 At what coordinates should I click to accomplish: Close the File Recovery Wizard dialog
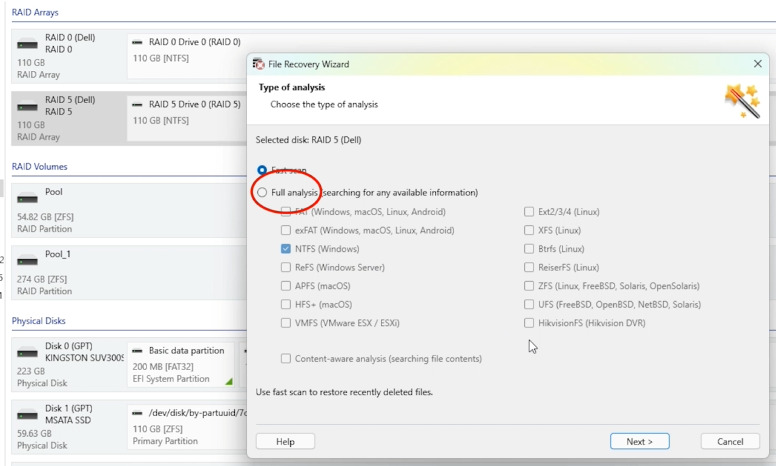click(x=757, y=64)
